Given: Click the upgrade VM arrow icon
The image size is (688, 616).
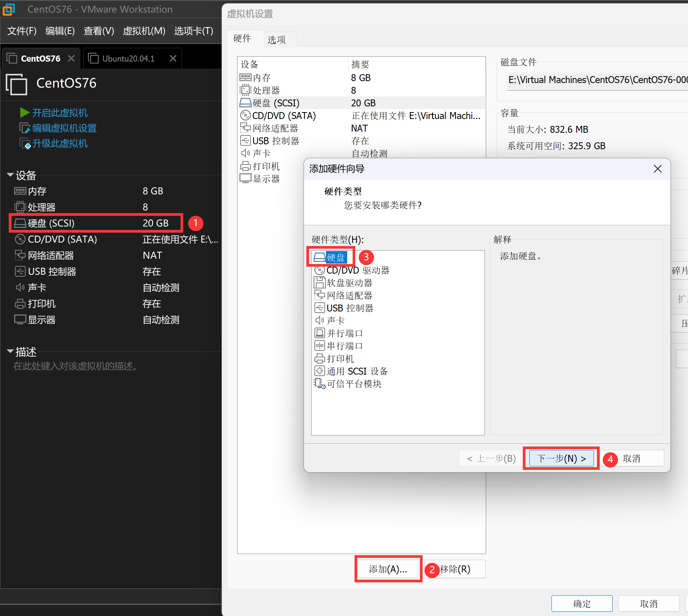Looking at the screenshot, I should point(25,143).
